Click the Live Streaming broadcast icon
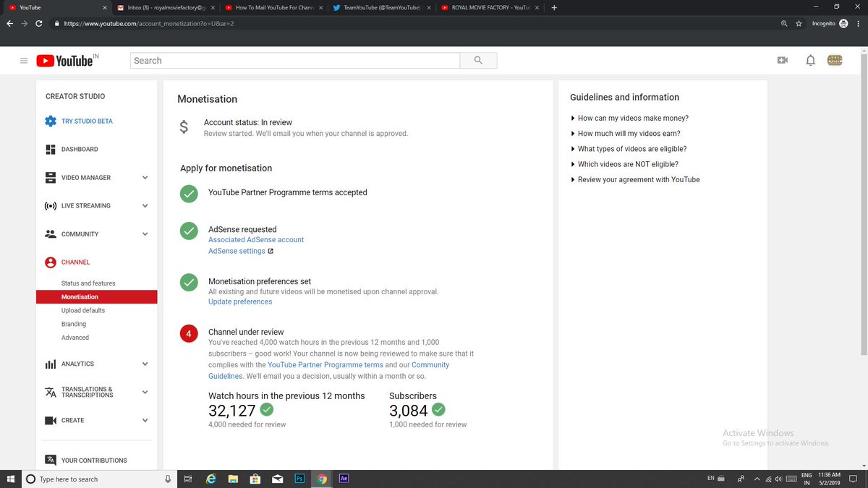The width and height of the screenshot is (868, 488). 51,206
